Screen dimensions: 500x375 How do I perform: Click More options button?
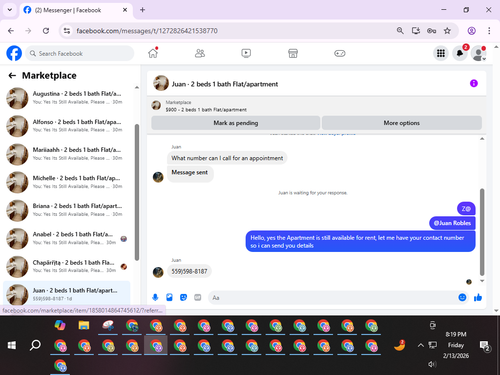pyautogui.click(x=402, y=123)
